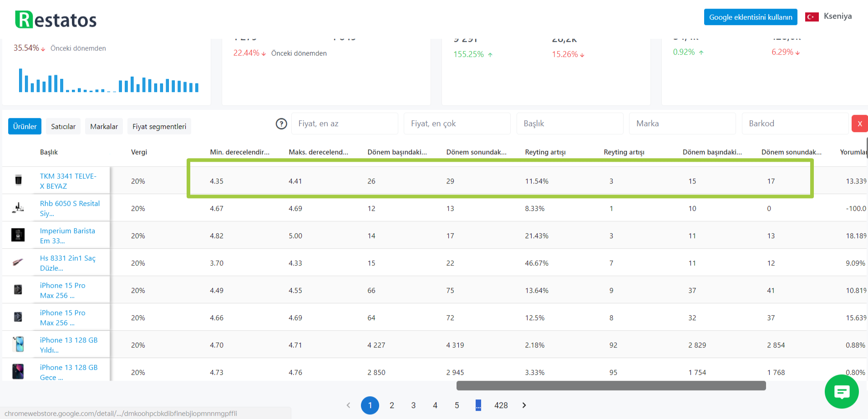
Task: Switch to the Markalar tab
Action: click(104, 126)
